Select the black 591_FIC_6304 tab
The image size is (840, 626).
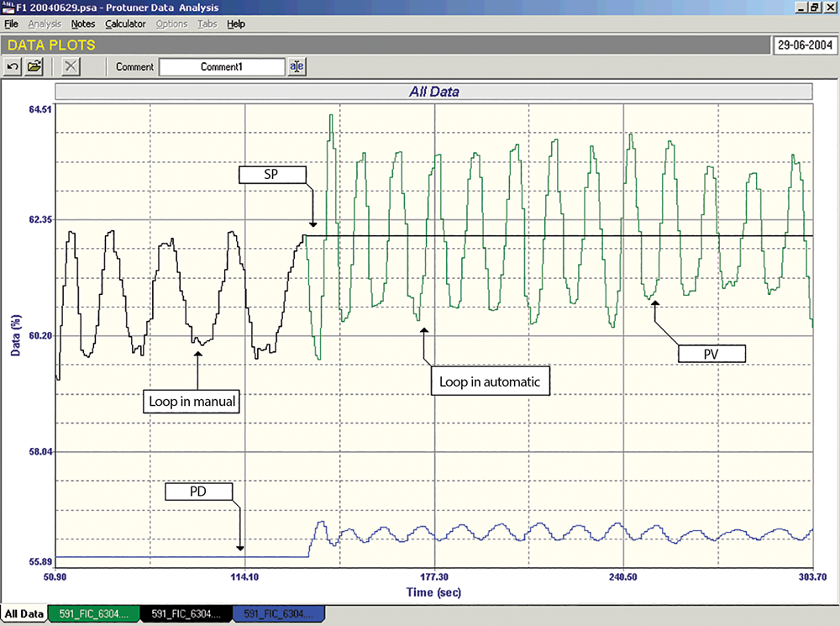pyautogui.click(x=186, y=613)
